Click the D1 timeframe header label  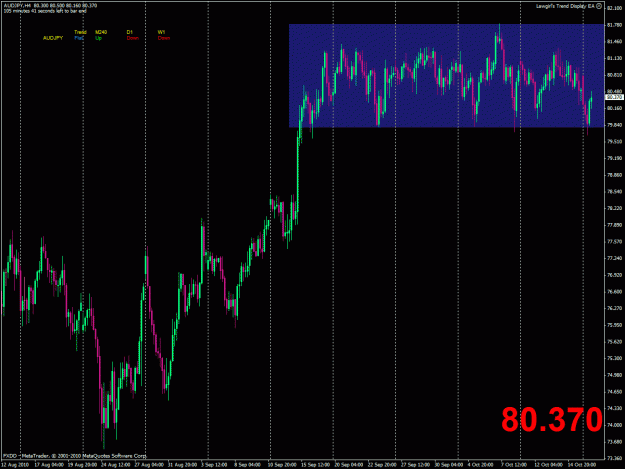(x=130, y=32)
